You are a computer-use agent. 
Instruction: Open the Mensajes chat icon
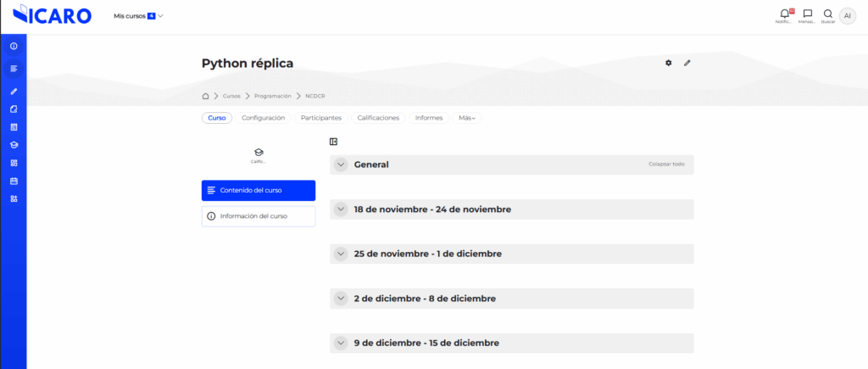click(x=807, y=14)
